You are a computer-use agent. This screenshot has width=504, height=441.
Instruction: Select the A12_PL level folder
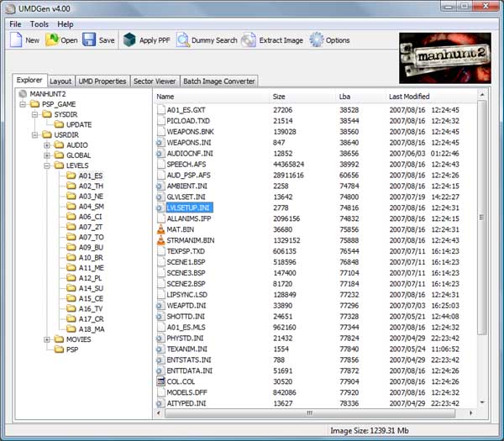coord(91,278)
